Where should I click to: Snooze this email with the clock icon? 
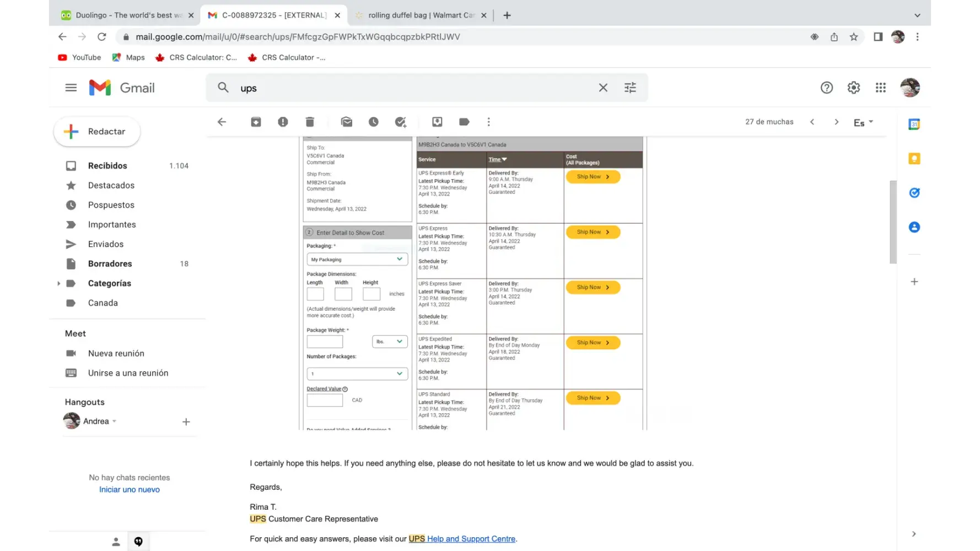[374, 122]
